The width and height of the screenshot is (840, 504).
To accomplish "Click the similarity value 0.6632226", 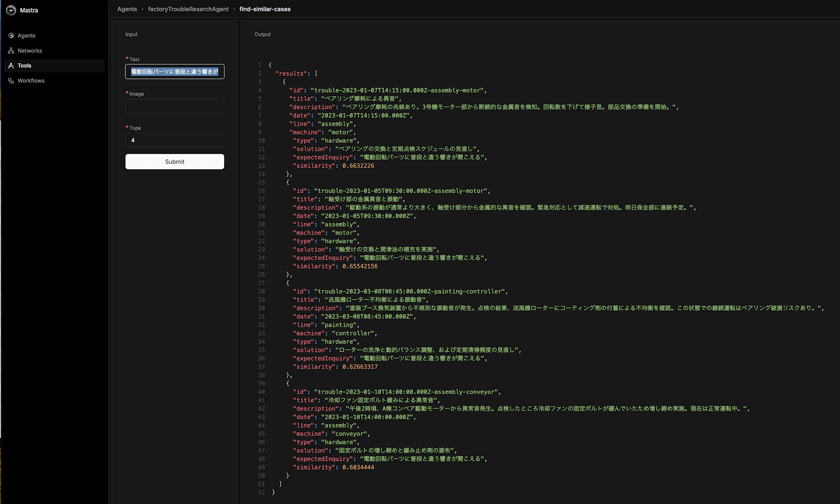I will tap(358, 166).
